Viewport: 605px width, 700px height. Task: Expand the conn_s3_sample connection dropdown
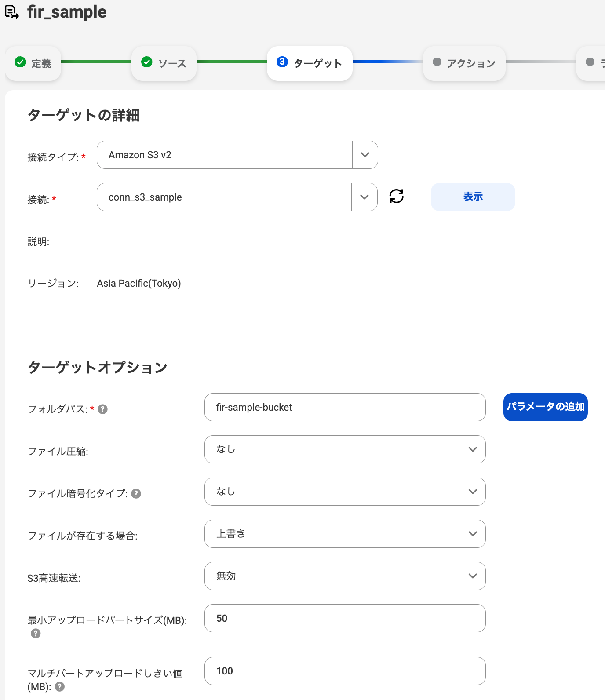point(364,197)
